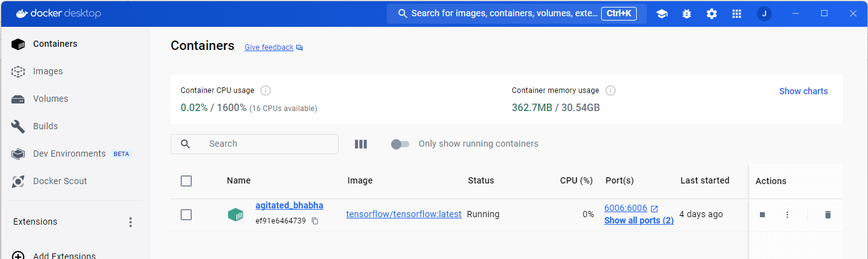
Task: Copy container ID ef91e6464739
Action: pyautogui.click(x=315, y=221)
